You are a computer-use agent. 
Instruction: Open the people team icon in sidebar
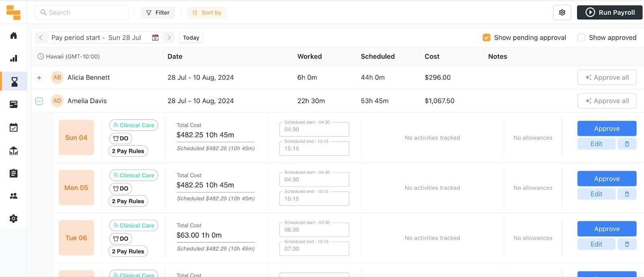[13, 196]
